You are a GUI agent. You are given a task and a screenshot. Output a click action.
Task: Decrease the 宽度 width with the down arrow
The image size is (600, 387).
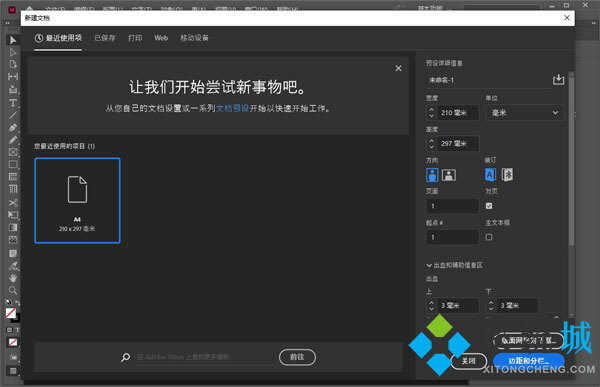[432, 116]
